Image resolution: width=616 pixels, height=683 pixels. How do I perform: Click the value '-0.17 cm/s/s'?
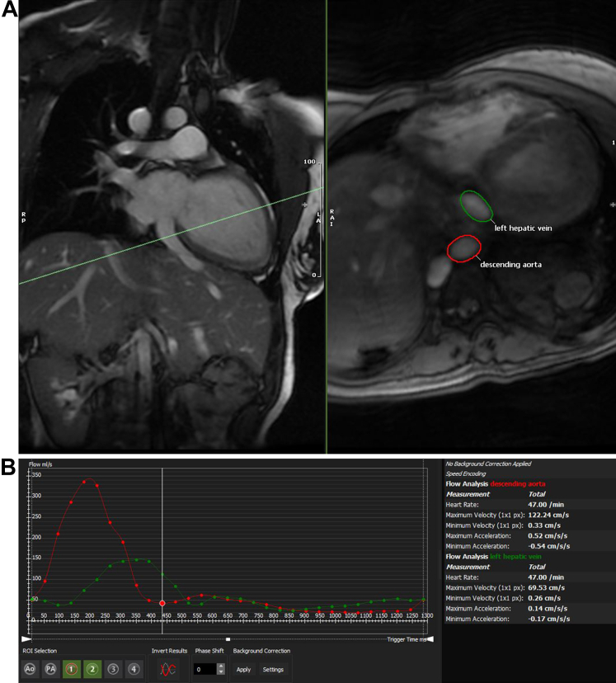tap(548, 619)
